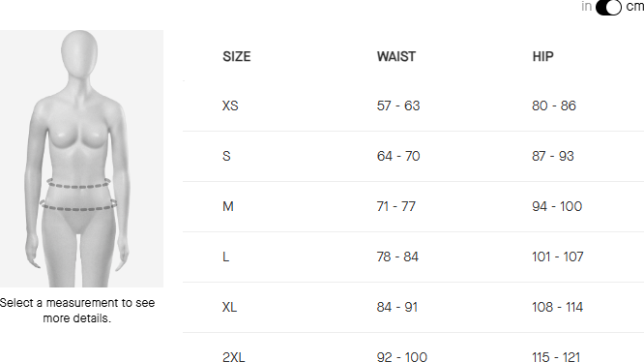Screen dimensions: 644x362
Task: Select the WAIST column header
Action: [x=396, y=57]
